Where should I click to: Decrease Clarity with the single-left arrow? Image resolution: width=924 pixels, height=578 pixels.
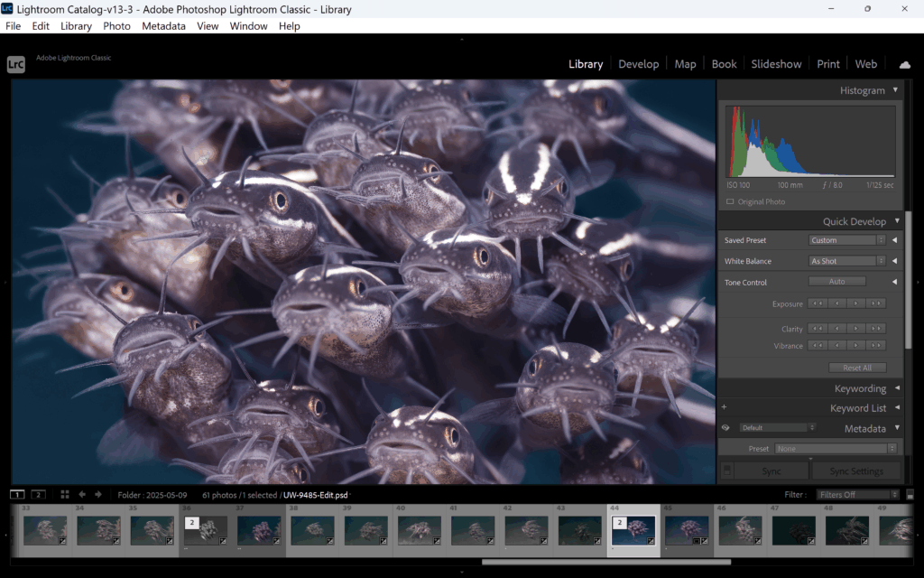836,329
